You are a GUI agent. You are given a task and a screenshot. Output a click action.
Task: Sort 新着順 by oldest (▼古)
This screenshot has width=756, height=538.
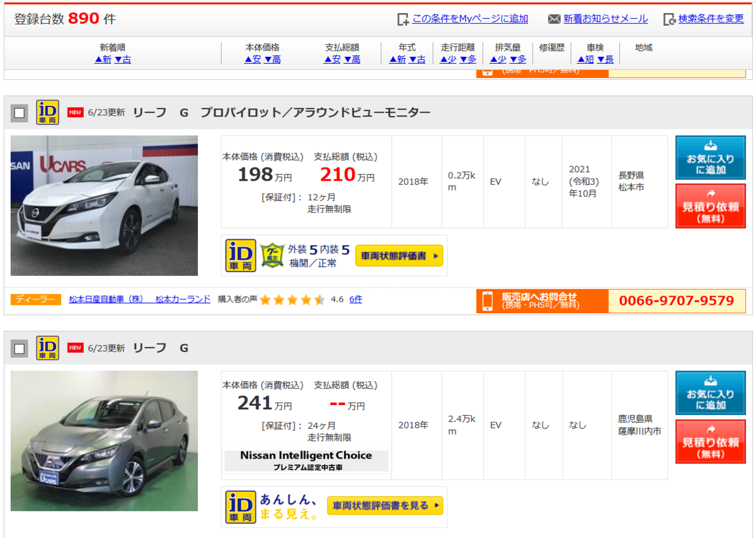coord(123,59)
